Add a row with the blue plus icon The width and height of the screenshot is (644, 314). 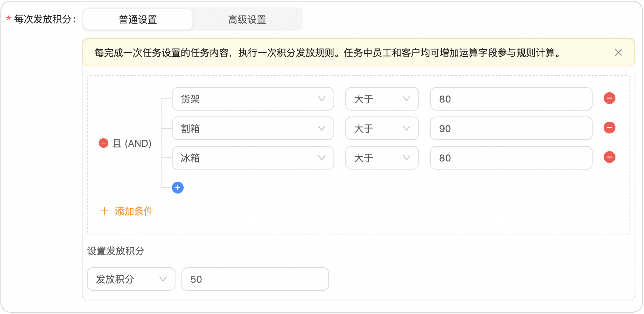[x=177, y=188]
